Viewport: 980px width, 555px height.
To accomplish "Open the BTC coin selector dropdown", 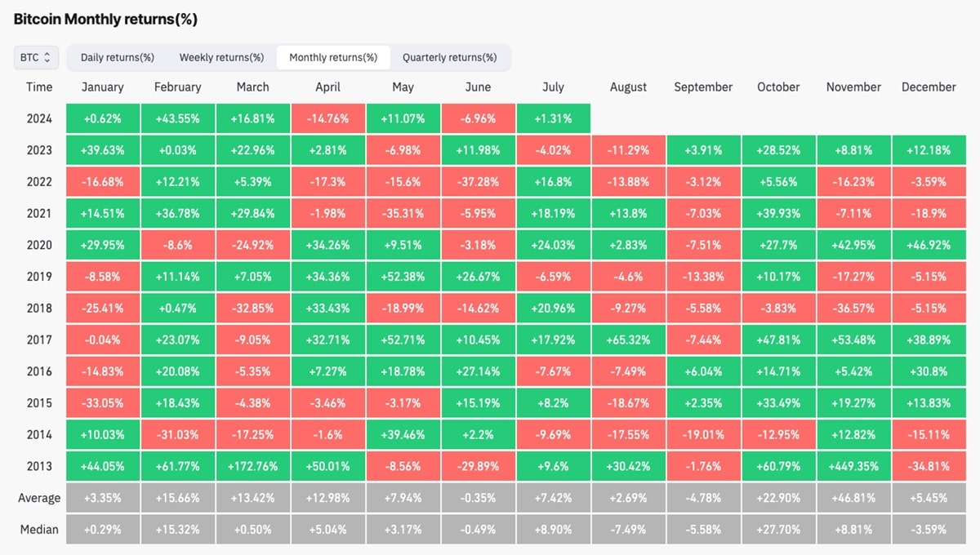I will click(36, 57).
